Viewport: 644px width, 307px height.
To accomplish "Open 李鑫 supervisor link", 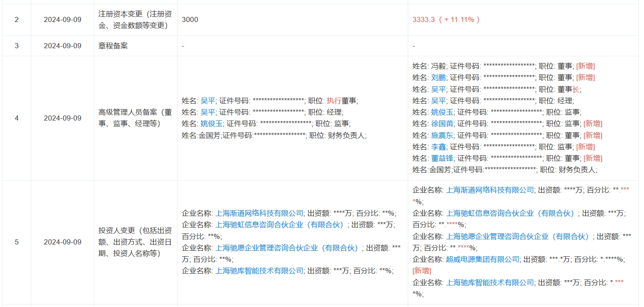I will pyautogui.click(x=438, y=147).
